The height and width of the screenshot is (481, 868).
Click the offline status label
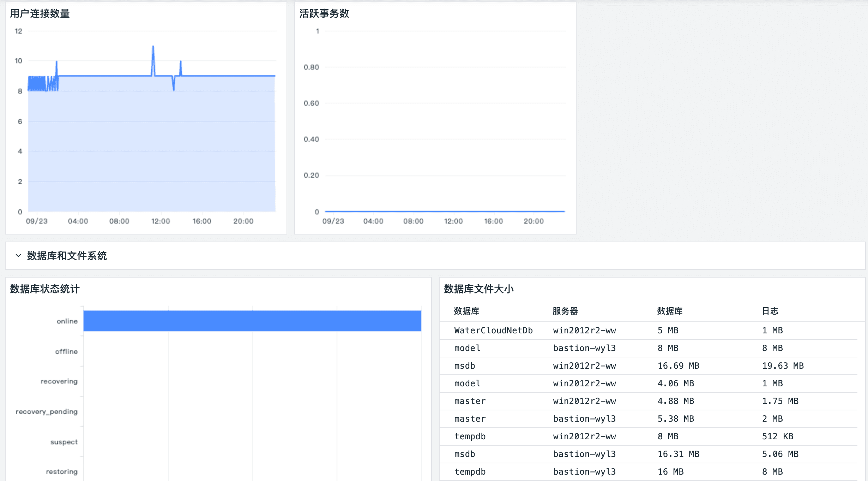[66, 351]
